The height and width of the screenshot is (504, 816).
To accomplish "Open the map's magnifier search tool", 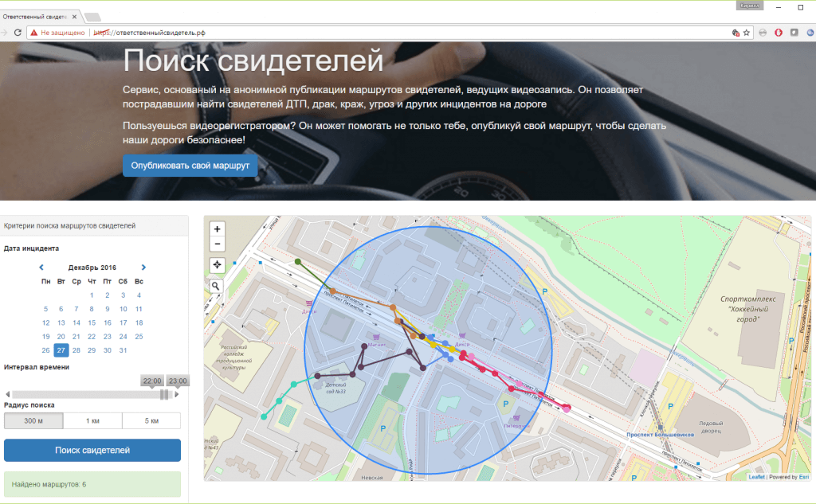I will click(215, 287).
